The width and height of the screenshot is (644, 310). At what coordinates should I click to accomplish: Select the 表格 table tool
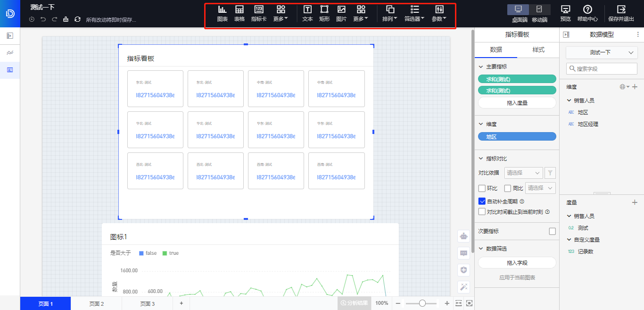point(239,13)
